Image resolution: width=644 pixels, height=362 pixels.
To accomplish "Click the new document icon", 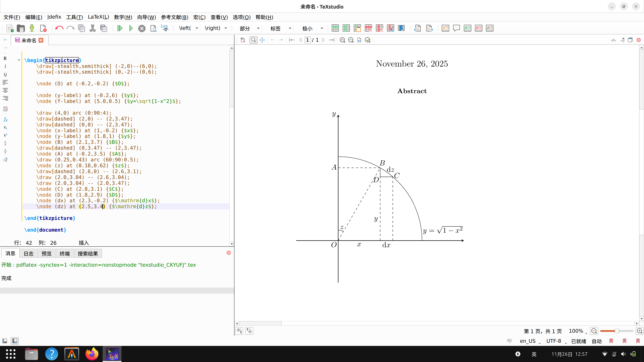I will coord(10,28).
